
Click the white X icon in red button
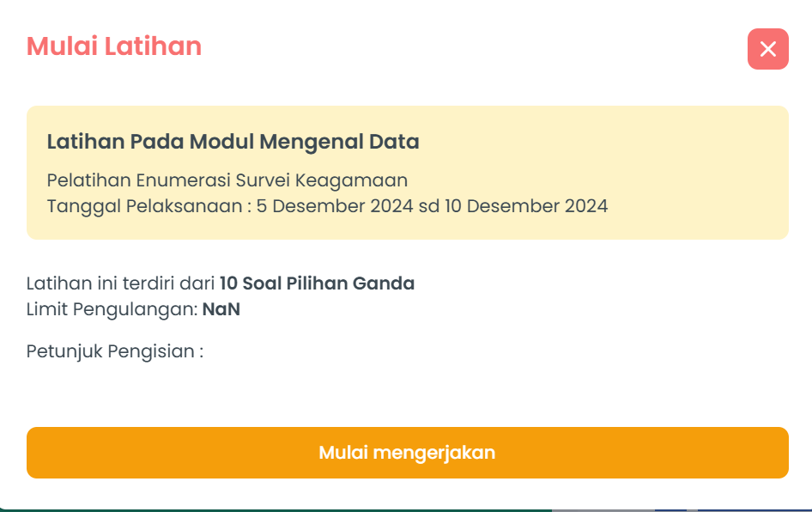click(x=767, y=49)
